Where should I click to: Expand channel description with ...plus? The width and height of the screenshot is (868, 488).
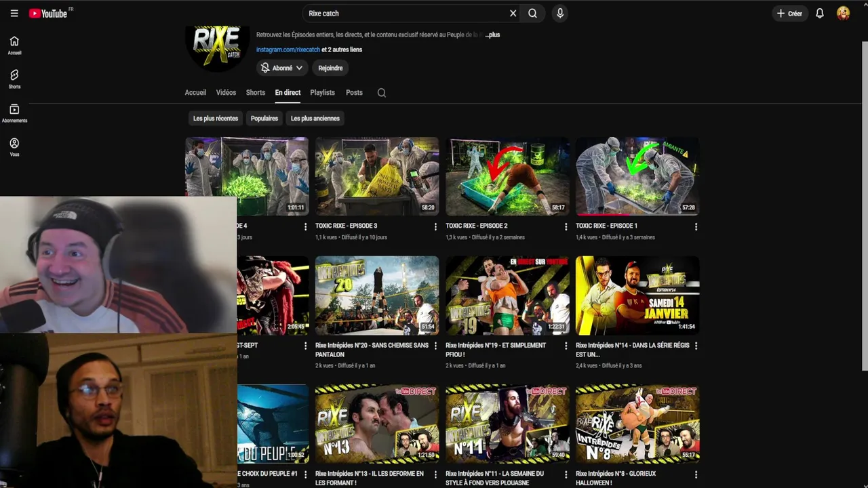[492, 35]
